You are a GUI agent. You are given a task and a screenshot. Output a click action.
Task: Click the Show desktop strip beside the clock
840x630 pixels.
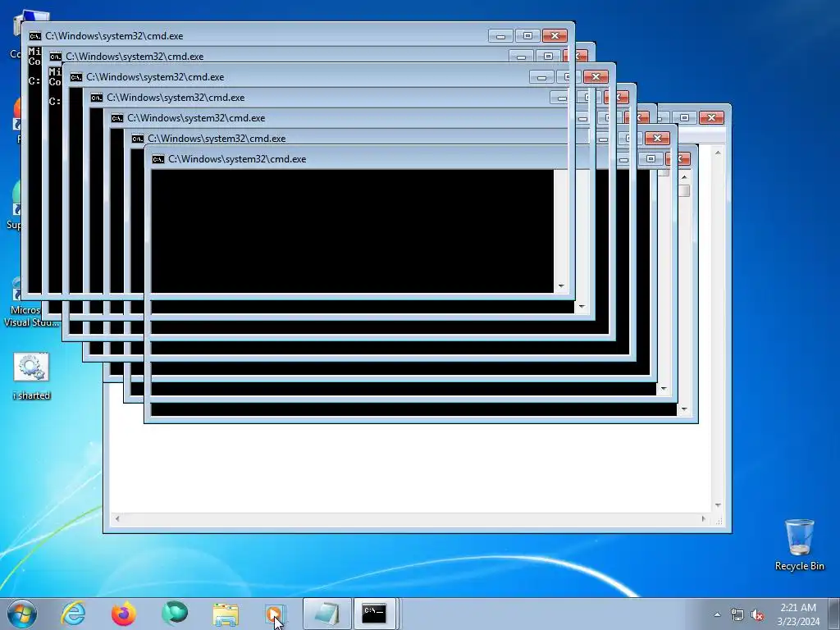click(x=833, y=614)
